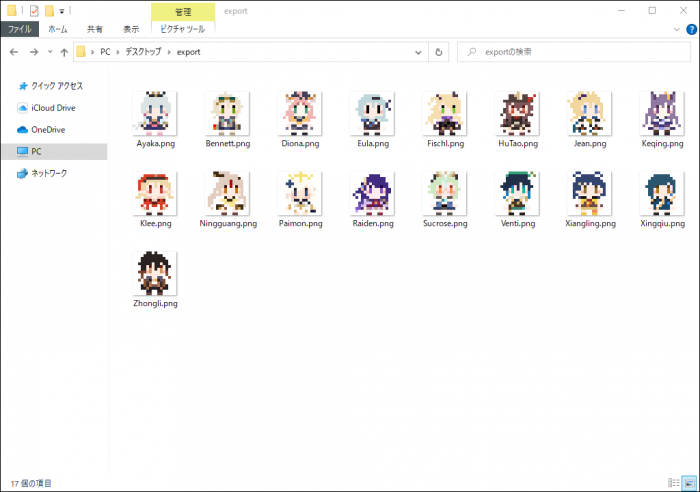Click デスクトップ in the address path

(143, 51)
